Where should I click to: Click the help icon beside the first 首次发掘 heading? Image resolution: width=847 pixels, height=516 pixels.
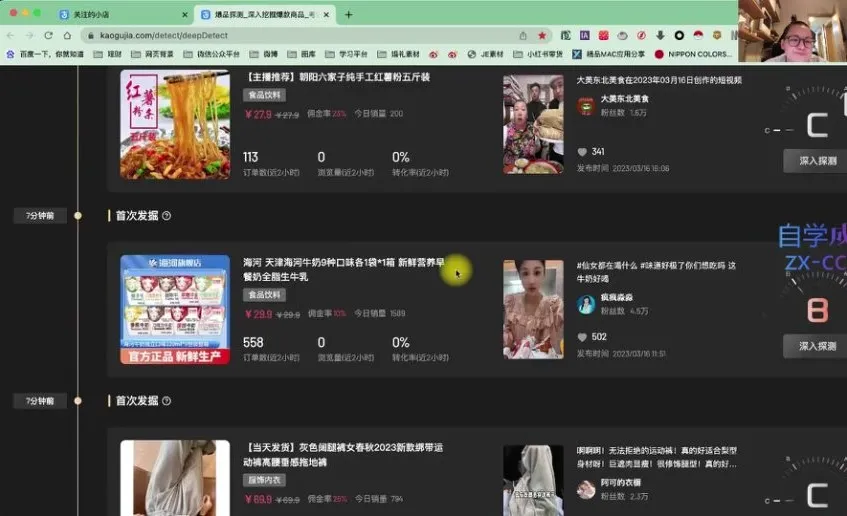tap(167, 216)
